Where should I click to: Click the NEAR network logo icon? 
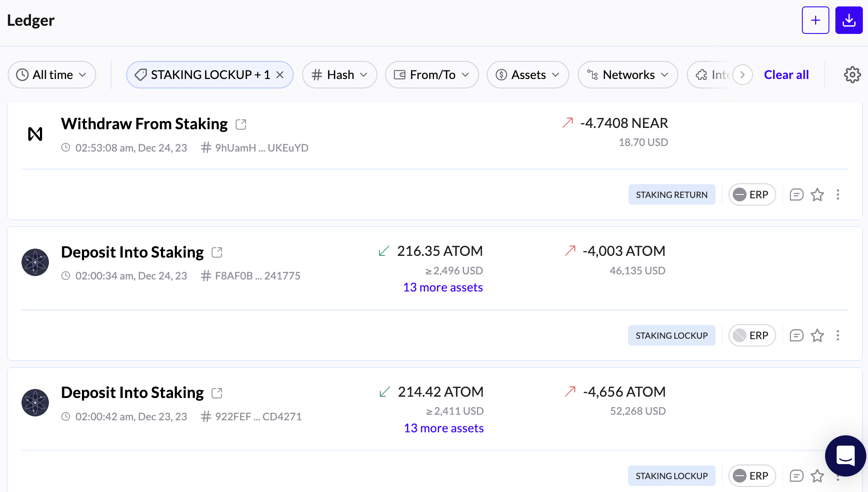pos(35,134)
